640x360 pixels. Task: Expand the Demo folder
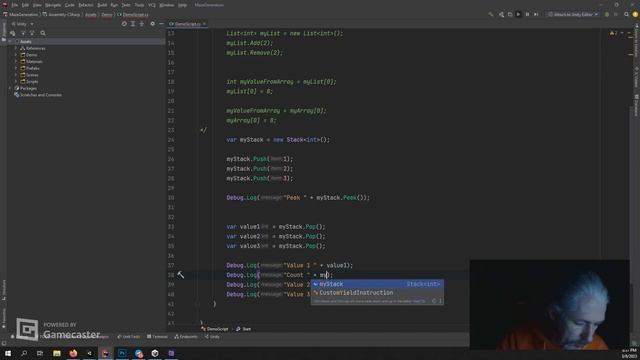(16, 55)
